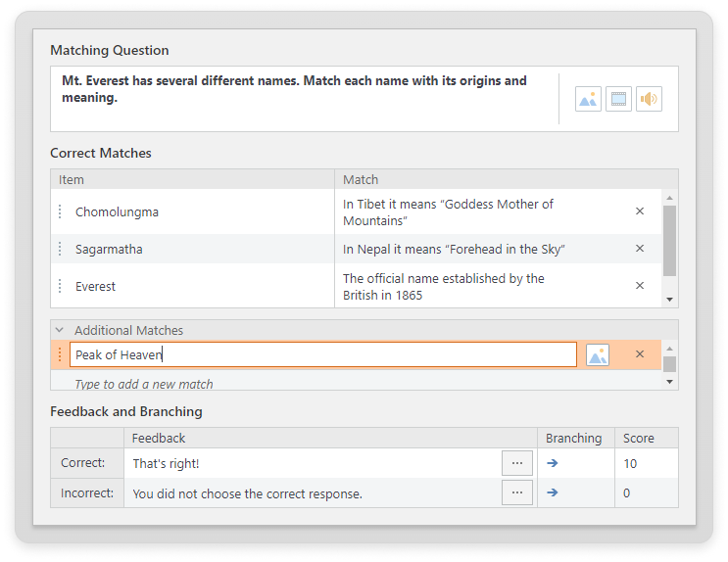Open Incorrect feedback ellipsis editor button

coord(517,492)
